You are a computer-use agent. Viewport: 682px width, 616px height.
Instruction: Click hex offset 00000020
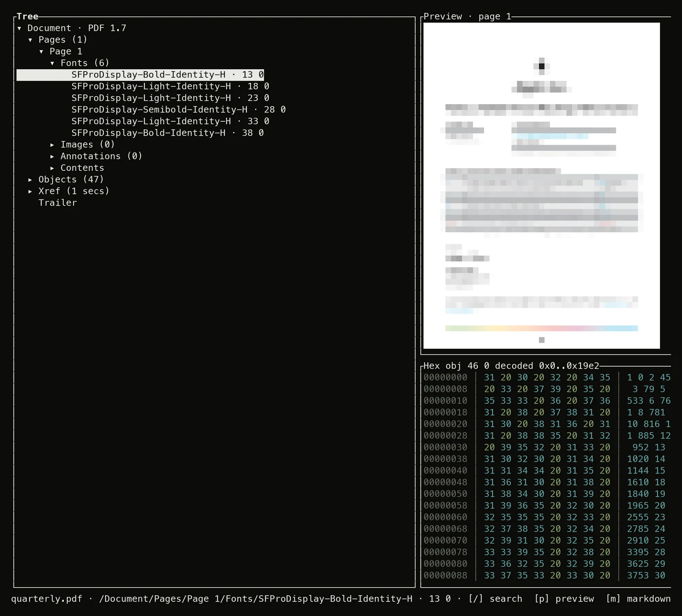point(445,424)
